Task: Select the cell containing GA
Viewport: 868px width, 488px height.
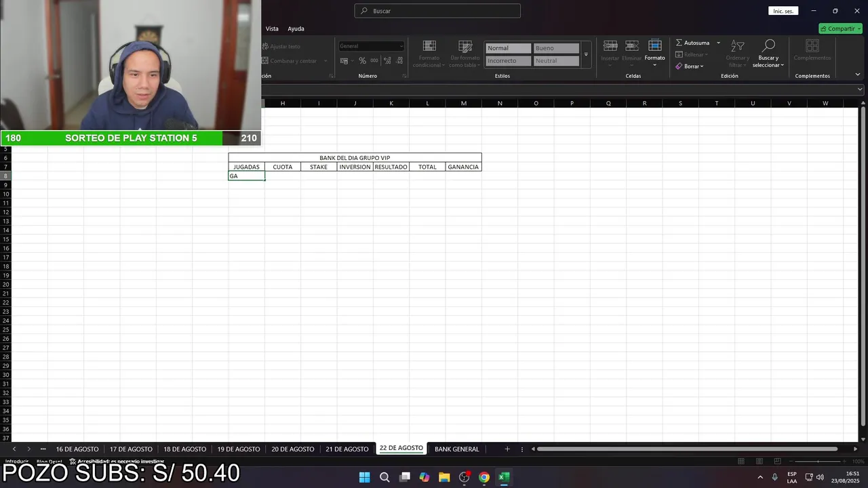Action: pyautogui.click(x=246, y=176)
